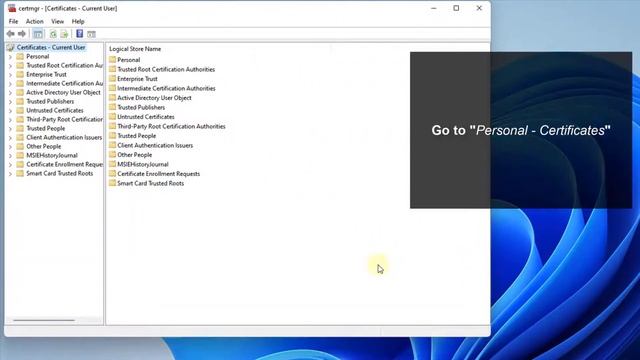Click Third-Party Root Certification Authorities folder icon in list

click(x=113, y=126)
